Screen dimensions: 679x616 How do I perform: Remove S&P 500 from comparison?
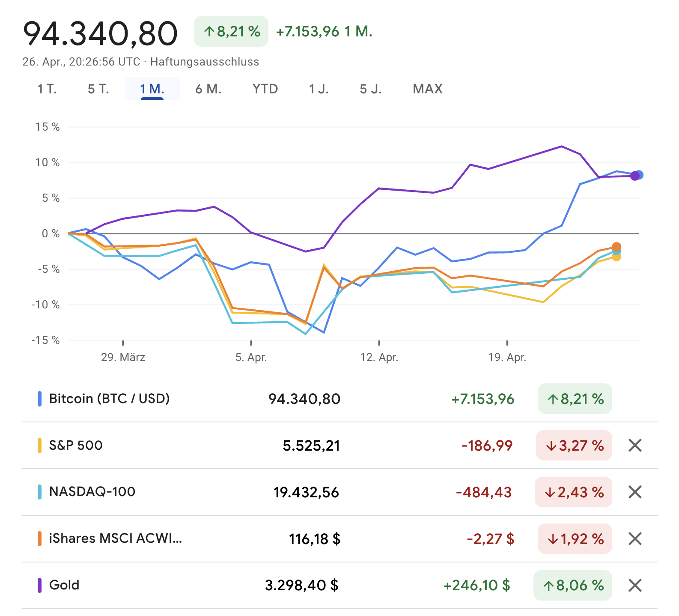pyautogui.click(x=635, y=446)
